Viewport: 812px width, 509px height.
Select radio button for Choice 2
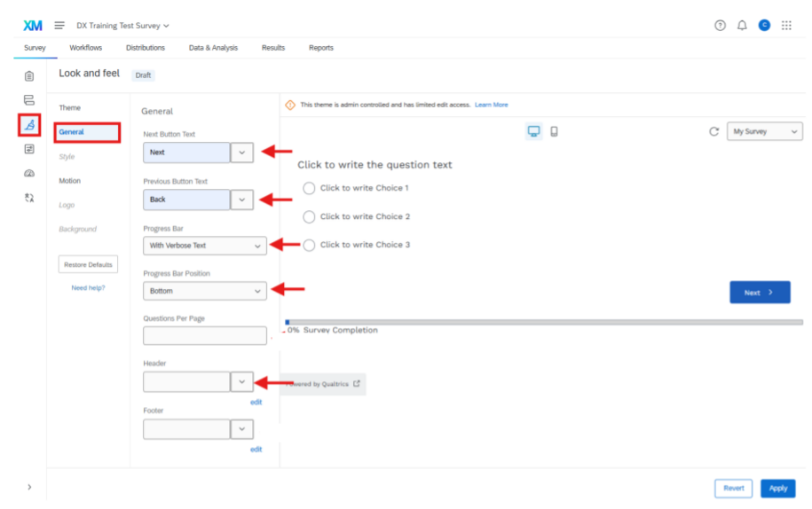(x=309, y=216)
